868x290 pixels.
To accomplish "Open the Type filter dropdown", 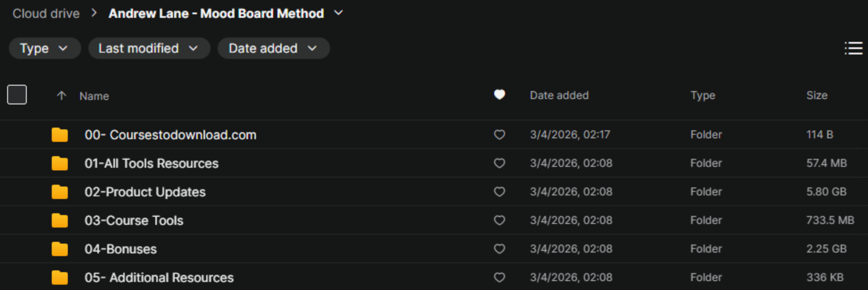I will point(44,48).
